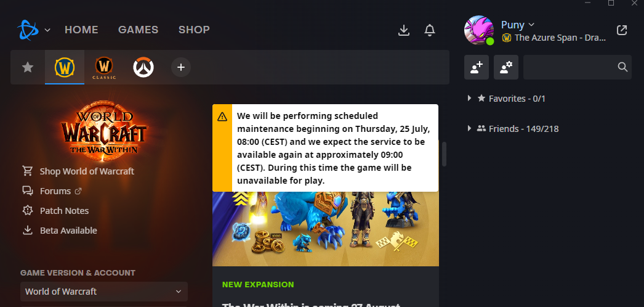
Task: Go to the GAMES menu
Action: (x=138, y=30)
